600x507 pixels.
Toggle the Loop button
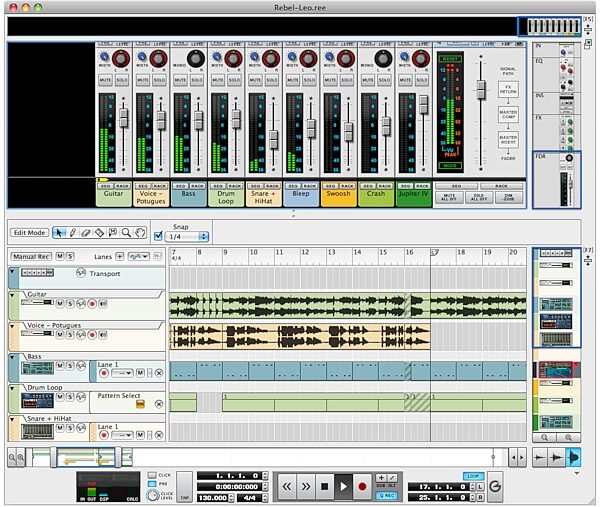473,476
